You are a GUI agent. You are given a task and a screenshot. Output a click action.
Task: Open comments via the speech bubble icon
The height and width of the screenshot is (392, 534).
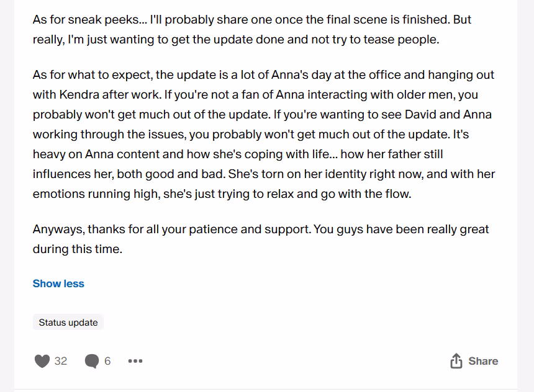coord(91,361)
